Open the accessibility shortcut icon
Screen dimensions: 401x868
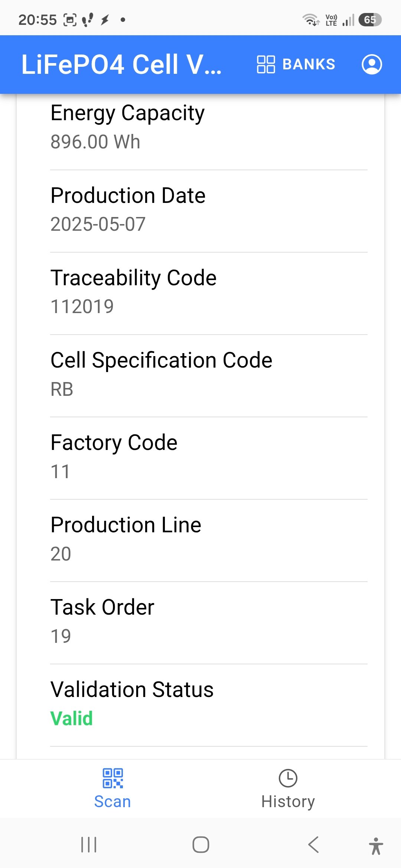[x=376, y=846]
